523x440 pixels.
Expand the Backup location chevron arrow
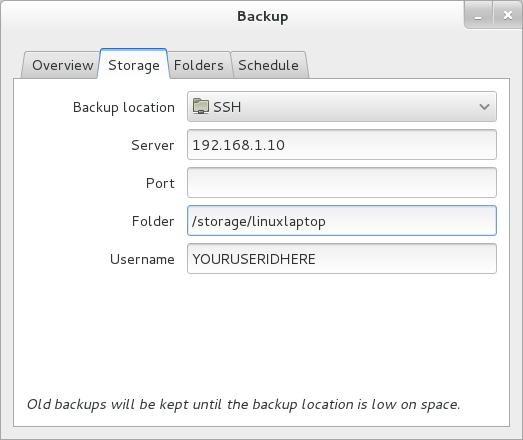tap(484, 107)
